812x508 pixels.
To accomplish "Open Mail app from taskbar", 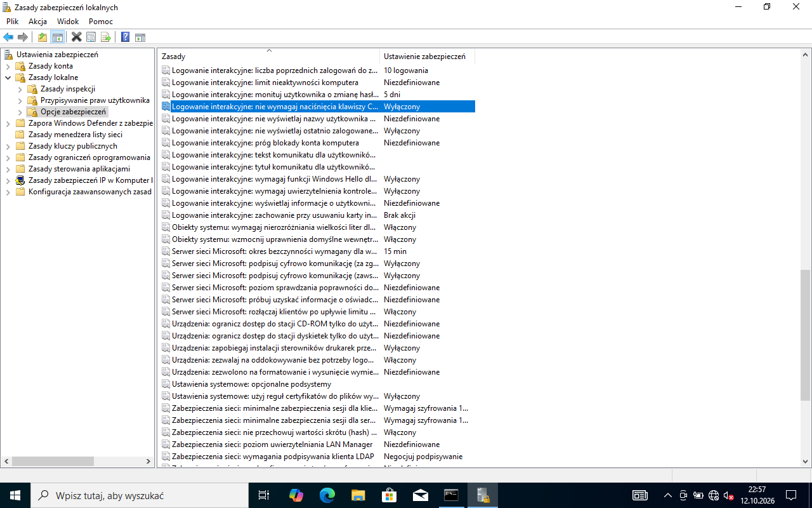I will click(420, 495).
